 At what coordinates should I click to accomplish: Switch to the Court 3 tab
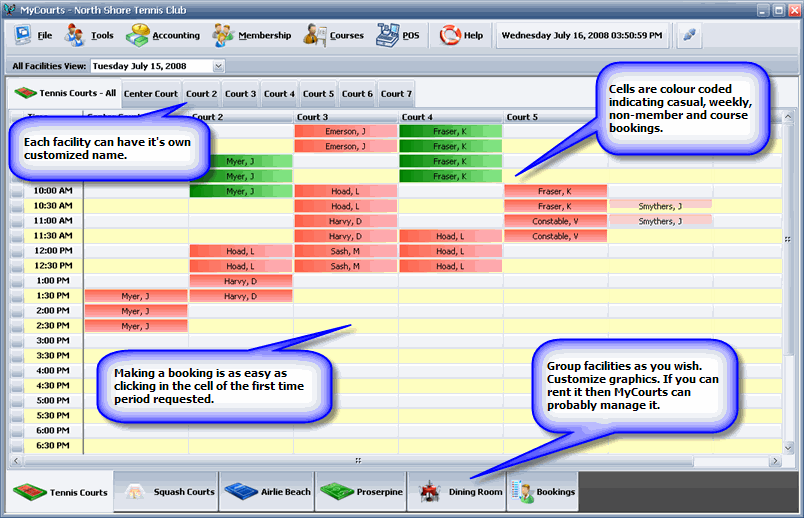(x=240, y=93)
